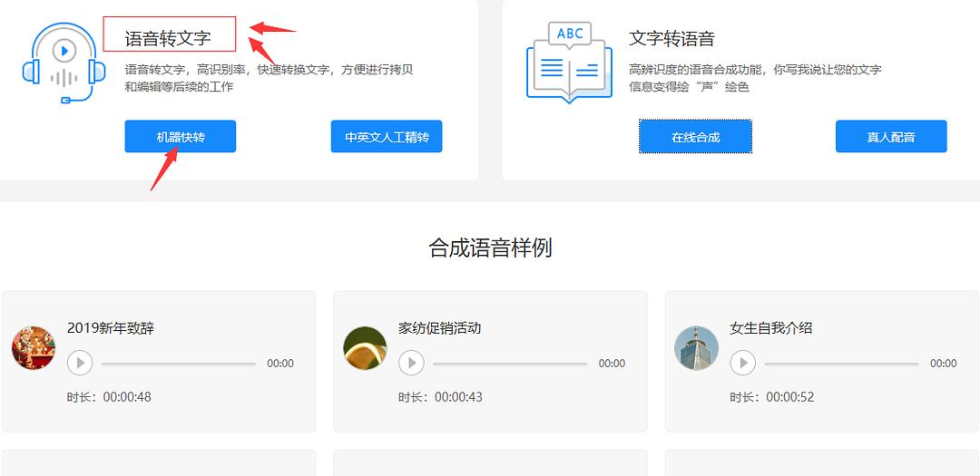Click 00:00 timer of 家纺促销活动

[x=612, y=364]
